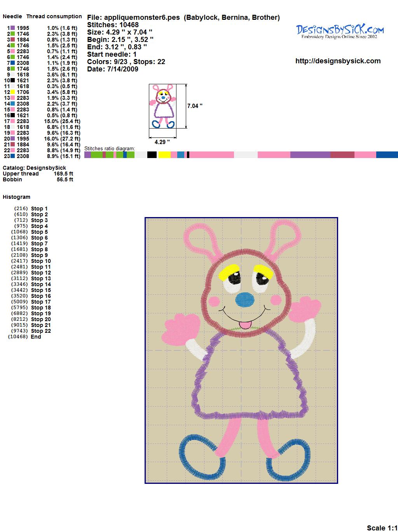Click the small monster design thumbnail preview
Screen dimensions: 398x532
(162, 106)
